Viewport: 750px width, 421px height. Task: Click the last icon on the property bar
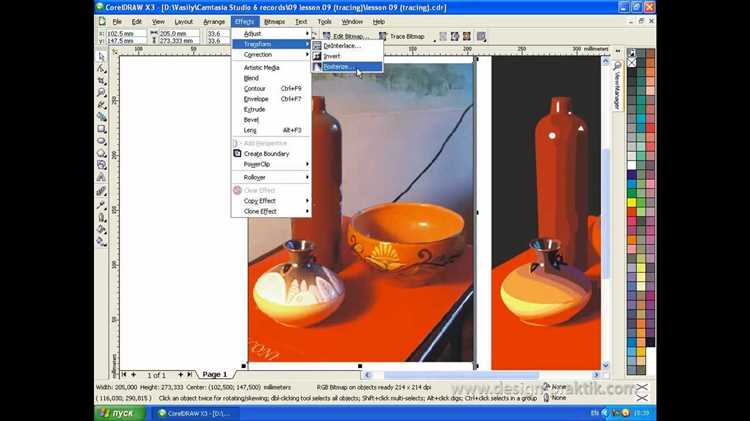(481, 36)
